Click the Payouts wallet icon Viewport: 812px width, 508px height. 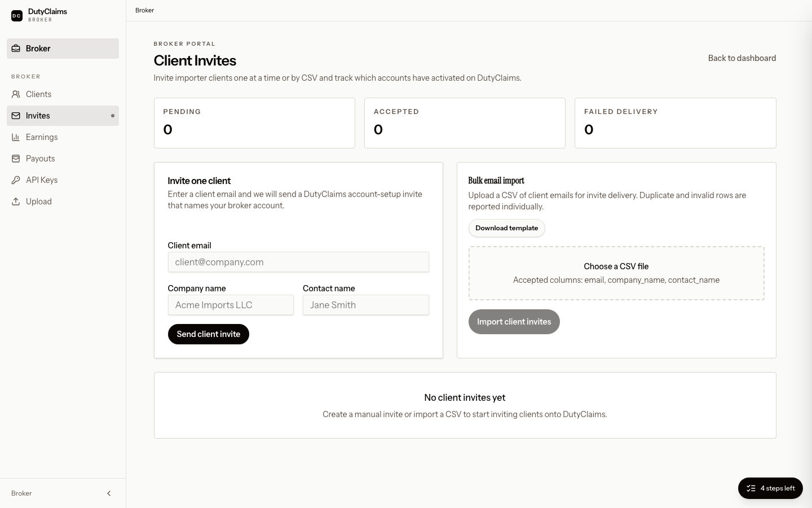pyautogui.click(x=16, y=159)
